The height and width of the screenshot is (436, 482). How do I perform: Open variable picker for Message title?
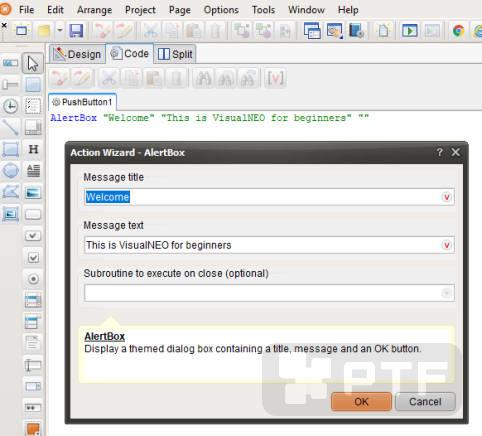point(447,197)
